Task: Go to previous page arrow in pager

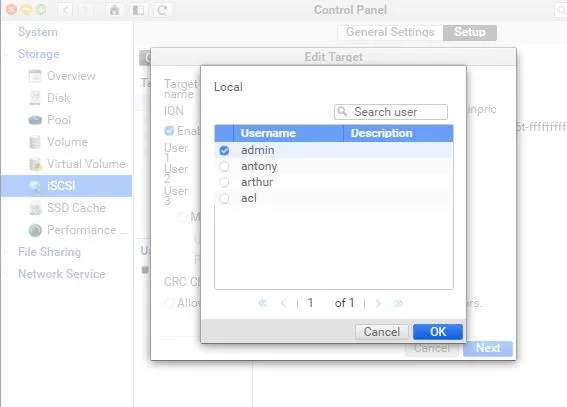Action: pyautogui.click(x=284, y=303)
